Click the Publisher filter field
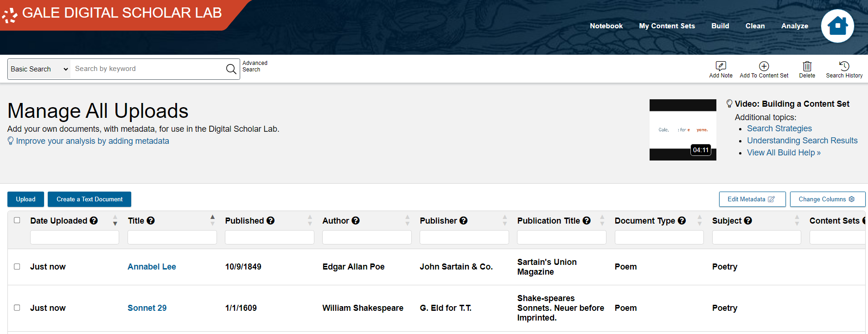Screen dimensions: 868x334 tap(464, 238)
